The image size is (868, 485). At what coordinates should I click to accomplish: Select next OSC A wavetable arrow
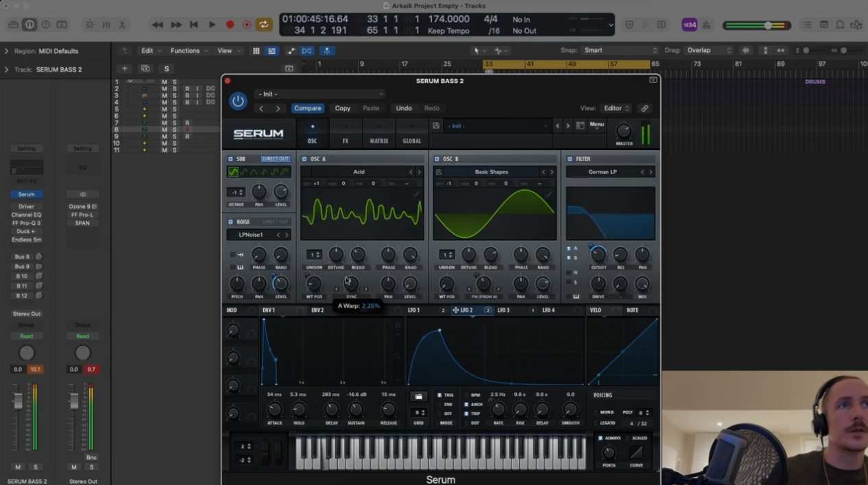coord(419,172)
